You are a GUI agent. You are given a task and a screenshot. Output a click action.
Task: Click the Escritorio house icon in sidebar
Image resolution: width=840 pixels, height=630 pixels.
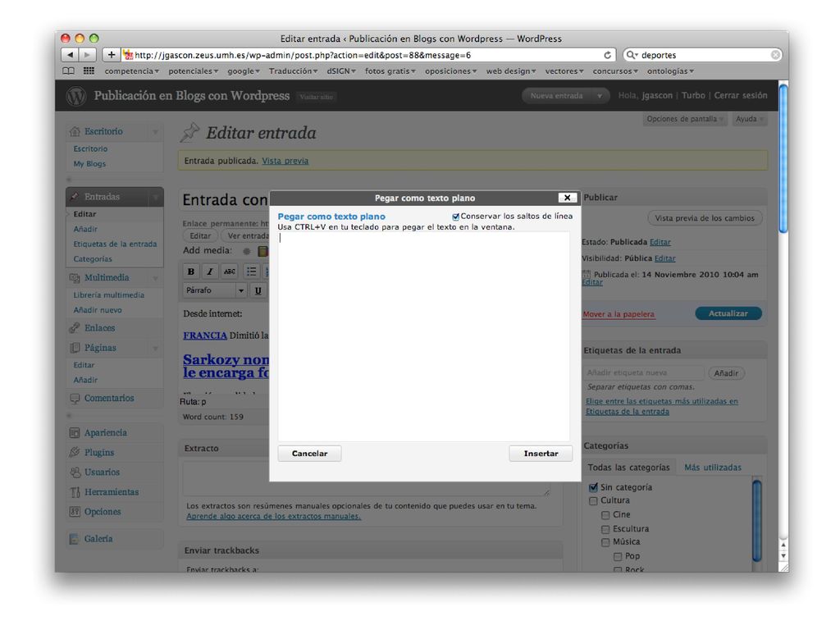(x=75, y=131)
